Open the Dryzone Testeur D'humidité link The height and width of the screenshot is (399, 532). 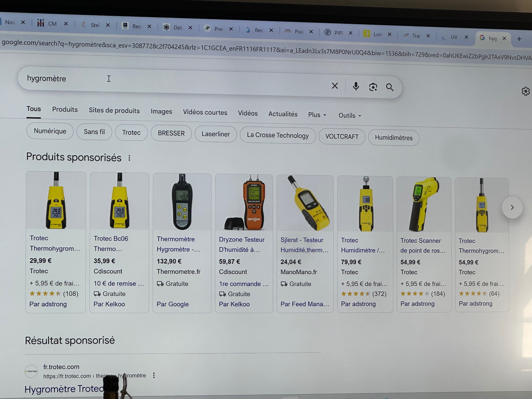[242, 244]
